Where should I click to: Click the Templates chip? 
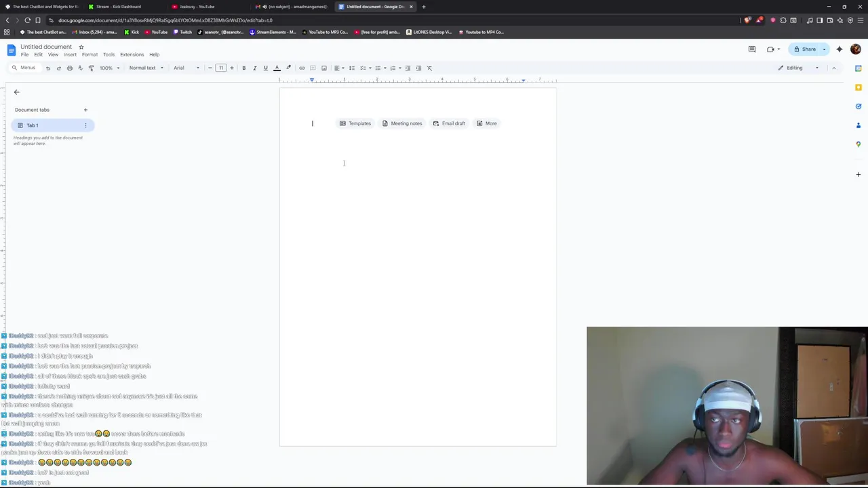click(355, 123)
